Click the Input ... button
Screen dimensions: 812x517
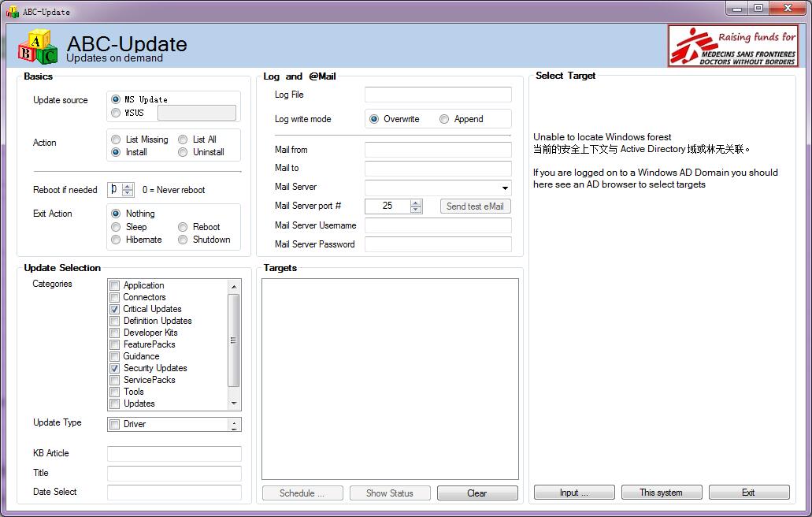click(x=574, y=493)
